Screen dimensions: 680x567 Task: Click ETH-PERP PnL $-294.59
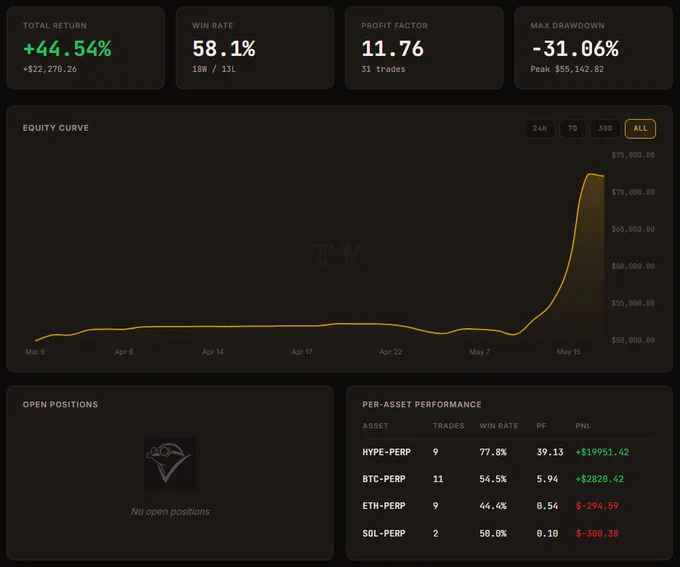pos(597,506)
